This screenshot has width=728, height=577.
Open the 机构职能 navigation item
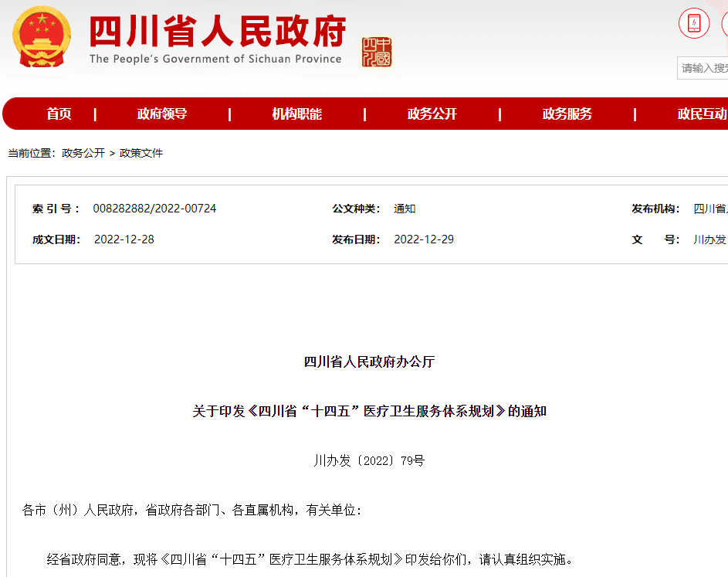pyautogui.click(x=296, y=114)
